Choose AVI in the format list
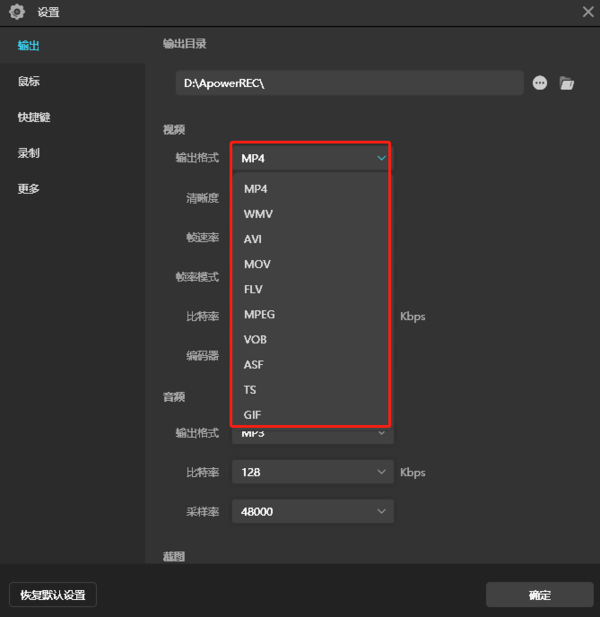This screenshot has width=600, height=617. coord(253,239)
